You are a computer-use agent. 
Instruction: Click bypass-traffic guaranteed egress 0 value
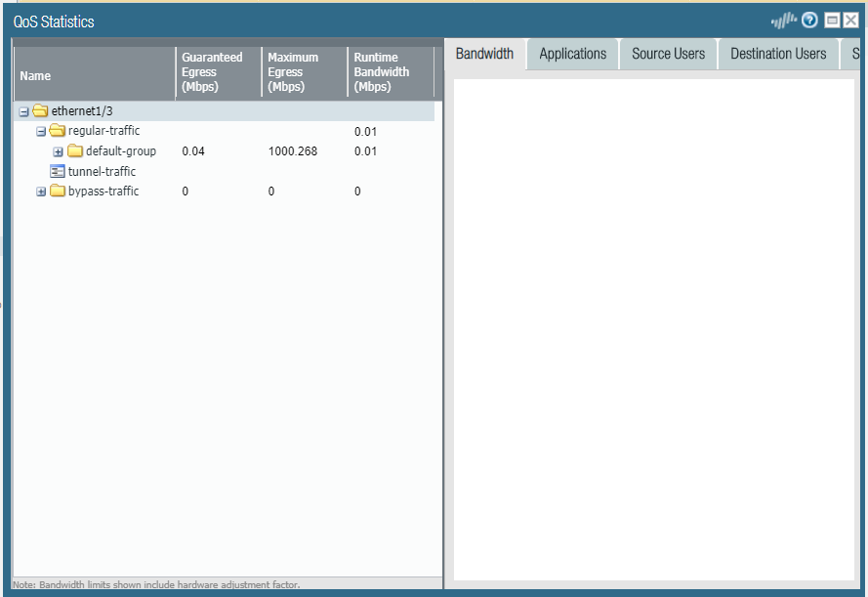[x=186, y=192]
